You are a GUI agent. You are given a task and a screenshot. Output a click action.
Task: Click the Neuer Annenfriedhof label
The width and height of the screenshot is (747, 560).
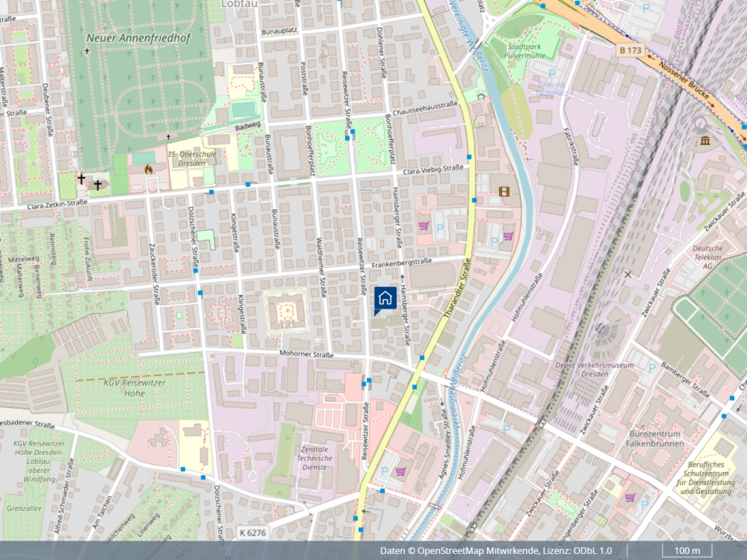pos(138,38)
